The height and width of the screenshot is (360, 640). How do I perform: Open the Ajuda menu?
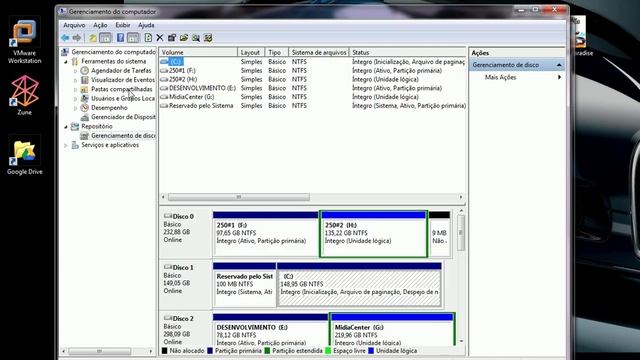[x=146, y=25]
